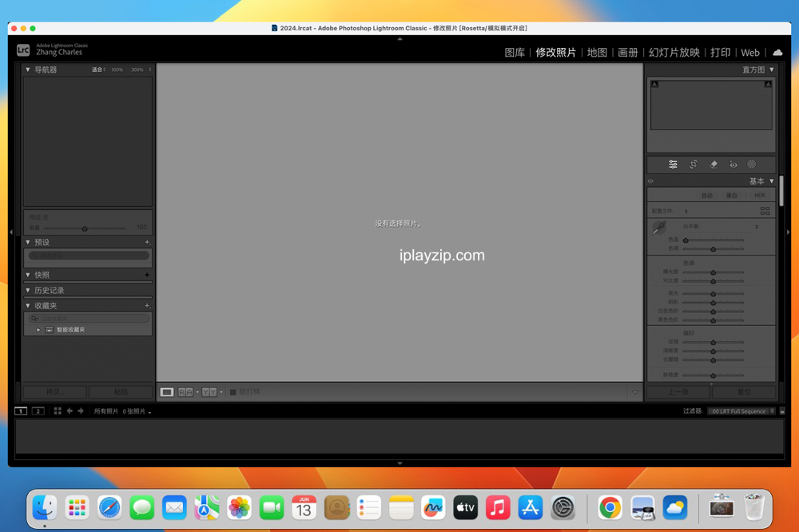
Task: Toggle highlight clipping indicator in histogram
Action: point(767,84)
